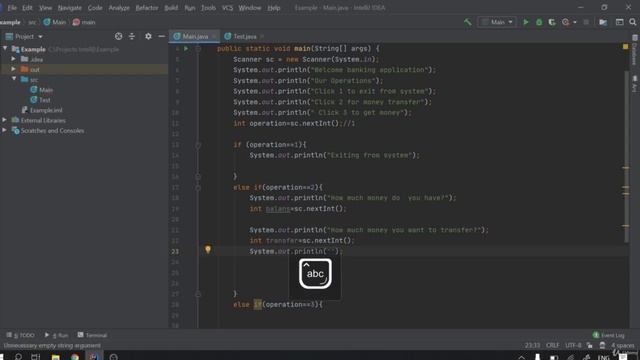Open Search Everywhere magnifier icon
Image resolution: width=640 pixels, height=360 pixels.
tap(633, 22)
